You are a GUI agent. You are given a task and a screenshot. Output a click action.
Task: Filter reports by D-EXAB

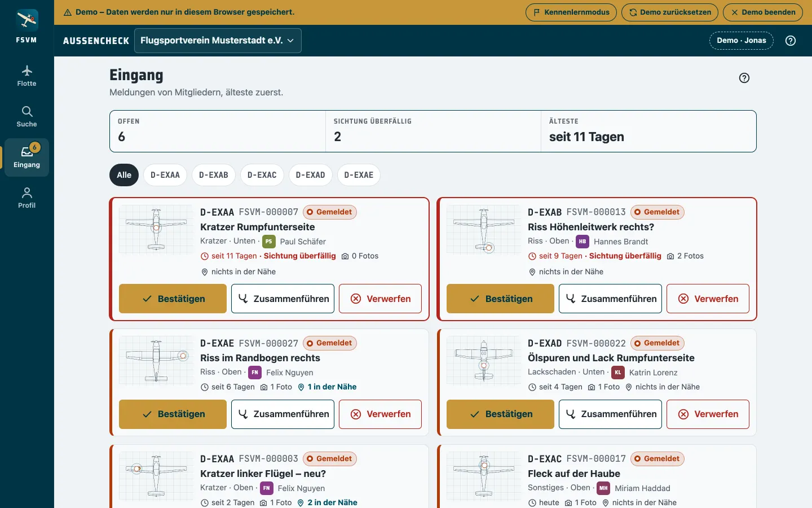coord(214,175)
